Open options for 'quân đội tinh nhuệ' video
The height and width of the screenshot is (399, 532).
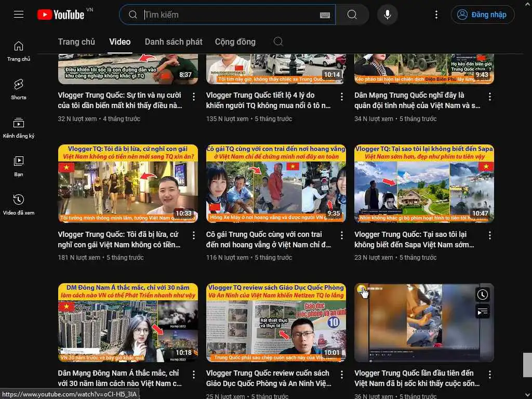(x=489, y=97)
